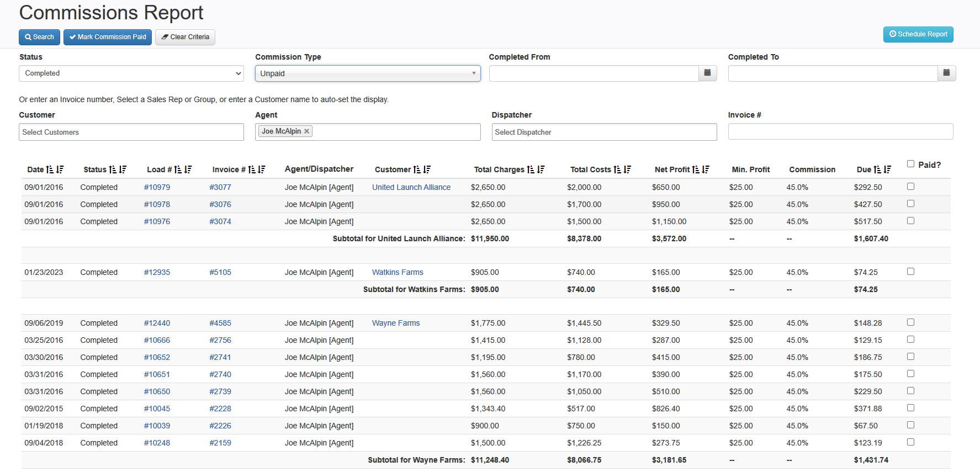This screenshot has width=980, height=472.
Task: Open the Select Dispatcher field
Action: 603,132
